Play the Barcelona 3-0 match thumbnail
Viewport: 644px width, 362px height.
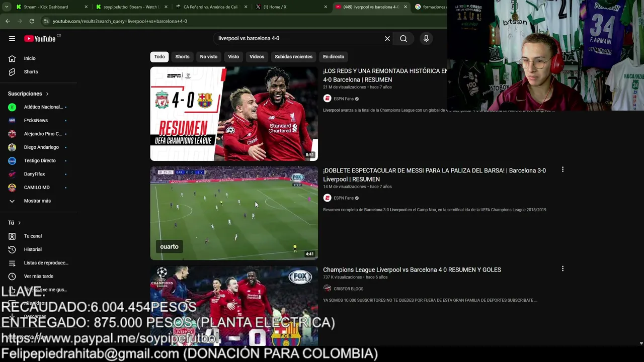click(234, 213)
